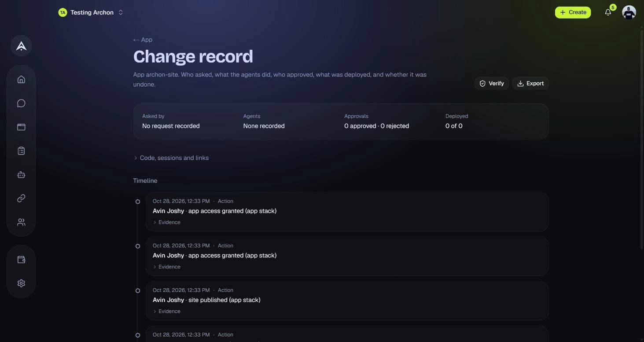Viewport: 644px width, 342px height.
Task: Expand Evidence under site published entry
Action: [x=167, y=311]
